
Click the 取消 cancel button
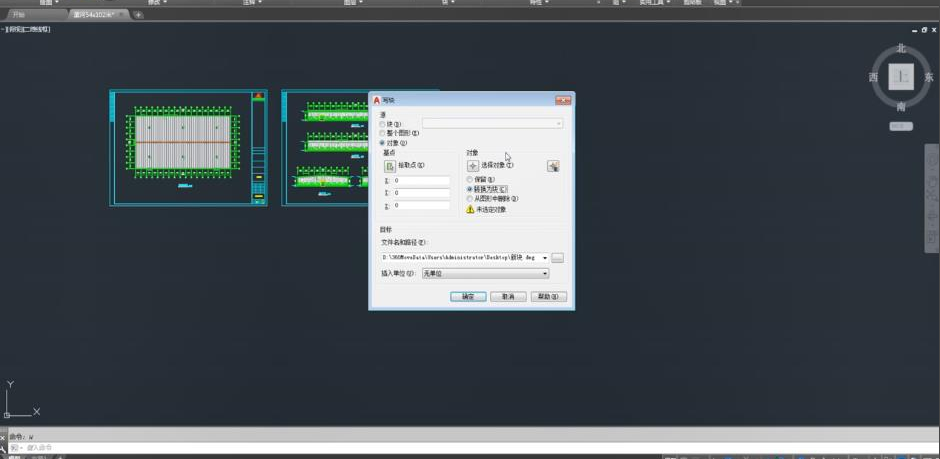coord(508,297)
